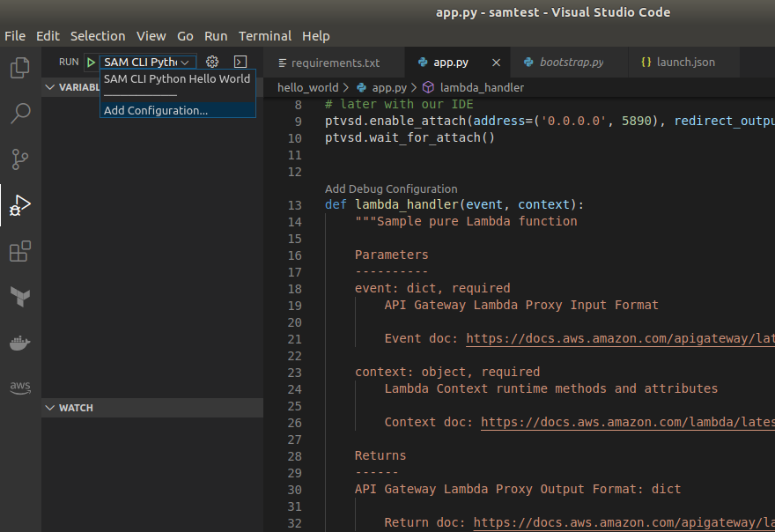The image size is (775, 532).
Task: Open the debug configuration dropdown
Action: (147, 63)
